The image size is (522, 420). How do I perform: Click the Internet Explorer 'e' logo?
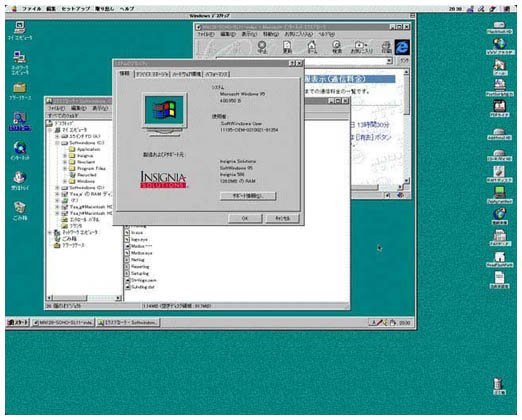tap(402, 47)
